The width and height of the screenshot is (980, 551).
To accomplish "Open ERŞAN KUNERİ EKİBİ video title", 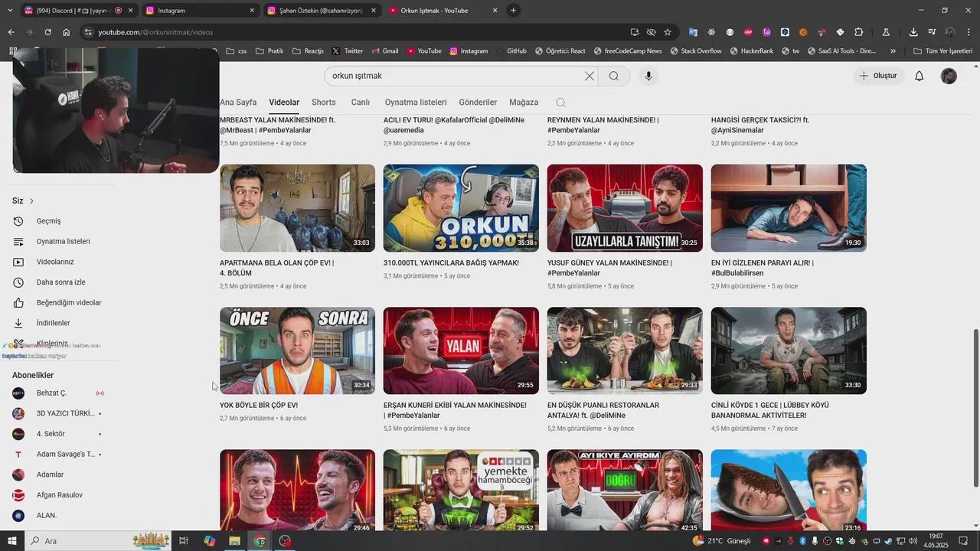I will (x=455, y=410).
